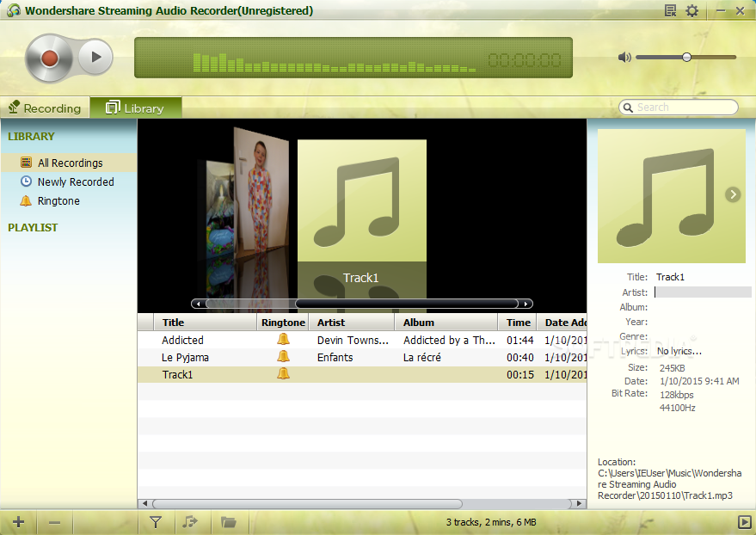756x535 pixels.
Task: Click next arrow on album artwork
Action: tap(733, 194)
